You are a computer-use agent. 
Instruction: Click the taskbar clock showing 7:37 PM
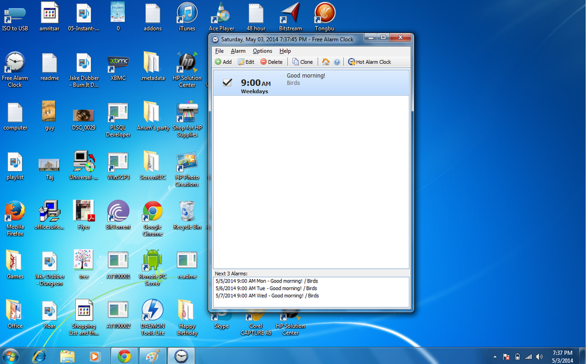(x=562, y=356)
